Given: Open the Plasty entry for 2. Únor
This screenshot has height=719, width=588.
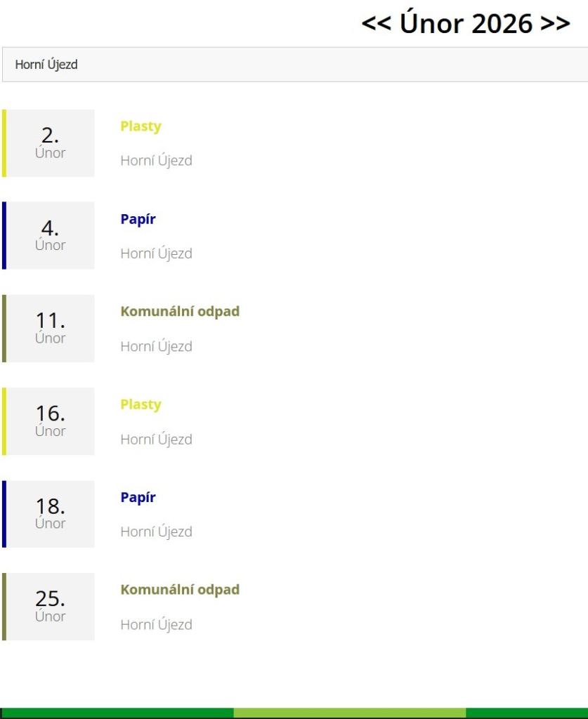Looking at the screenshot, I should (x=141, y=126).
